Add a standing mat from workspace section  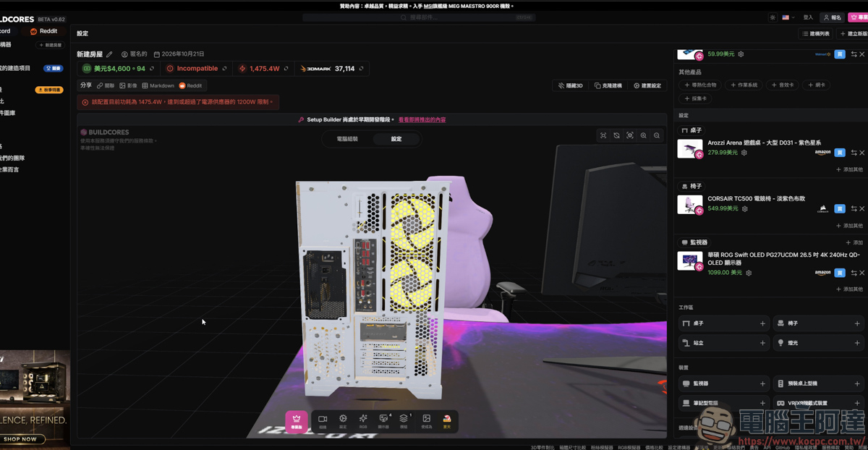[x=723, y=343]
